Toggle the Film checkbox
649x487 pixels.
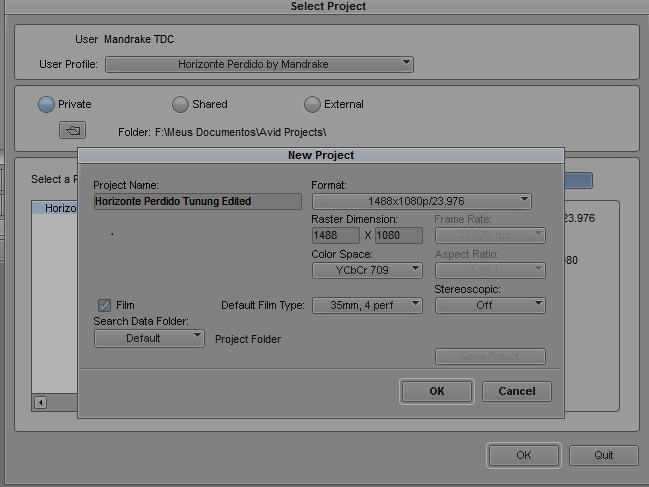pyautogui.click(x=104, y=305)
